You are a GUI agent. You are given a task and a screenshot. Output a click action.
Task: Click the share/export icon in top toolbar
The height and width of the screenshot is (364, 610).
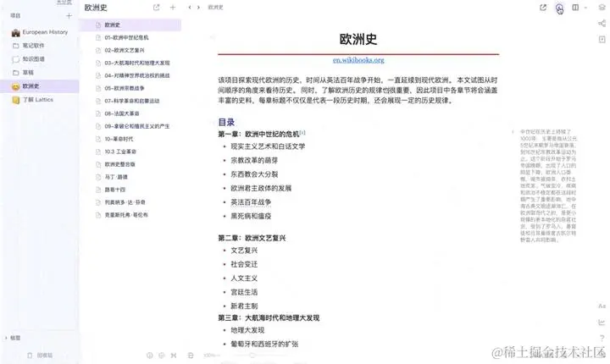point(543,8)
